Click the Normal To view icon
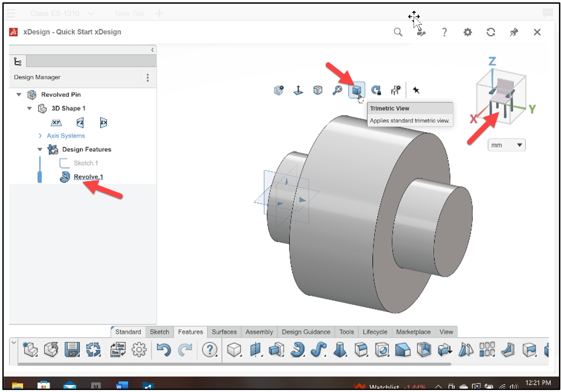Screen dimensions: 561x392 pyautogui.click(x=298, y=90)
